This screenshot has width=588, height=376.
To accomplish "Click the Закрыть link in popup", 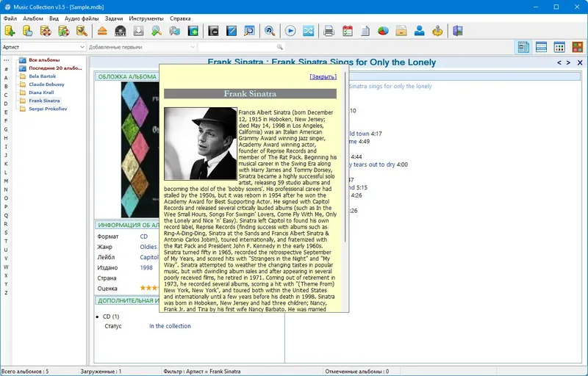I will [x=323, y=77].
